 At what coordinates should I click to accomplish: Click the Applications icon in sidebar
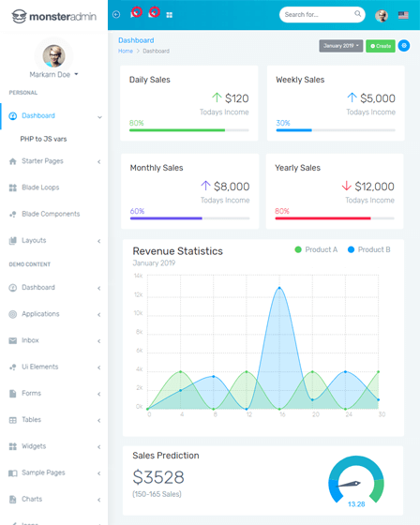coord(13,314)
